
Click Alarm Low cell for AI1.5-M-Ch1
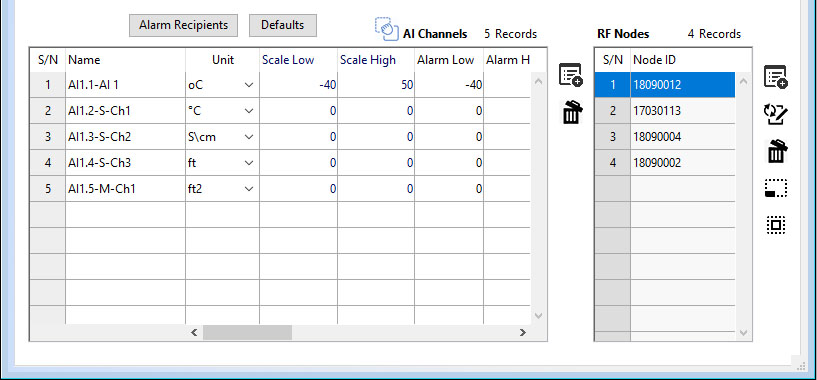[x=449, y=189]
